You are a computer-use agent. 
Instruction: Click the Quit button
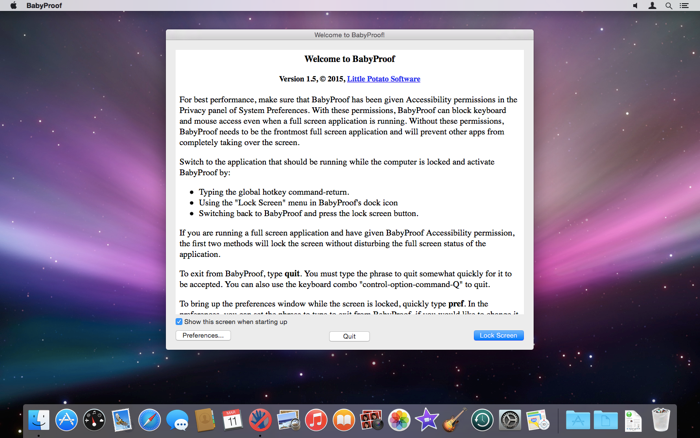[x=349, y=336]
